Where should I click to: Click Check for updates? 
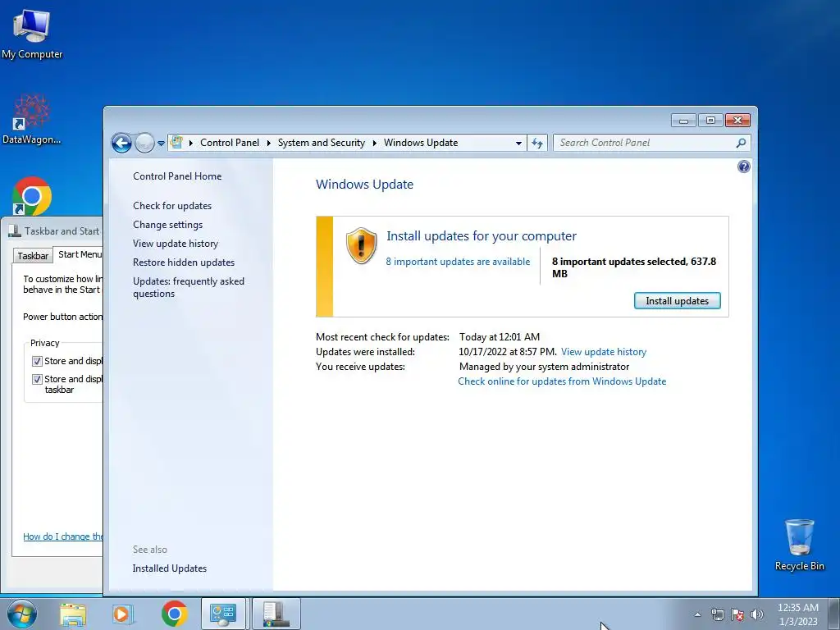[172, 206]
